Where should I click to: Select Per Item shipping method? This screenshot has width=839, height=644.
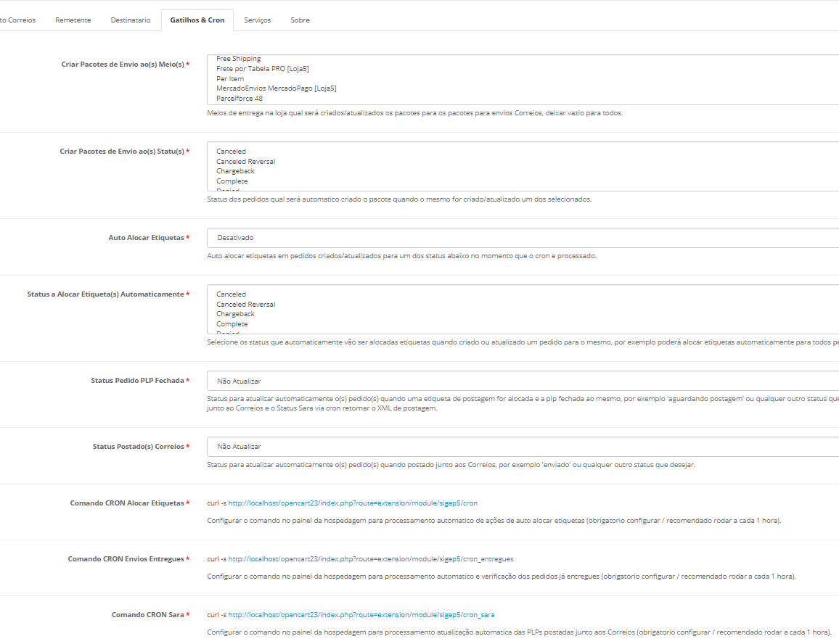[x=230, y=79]
